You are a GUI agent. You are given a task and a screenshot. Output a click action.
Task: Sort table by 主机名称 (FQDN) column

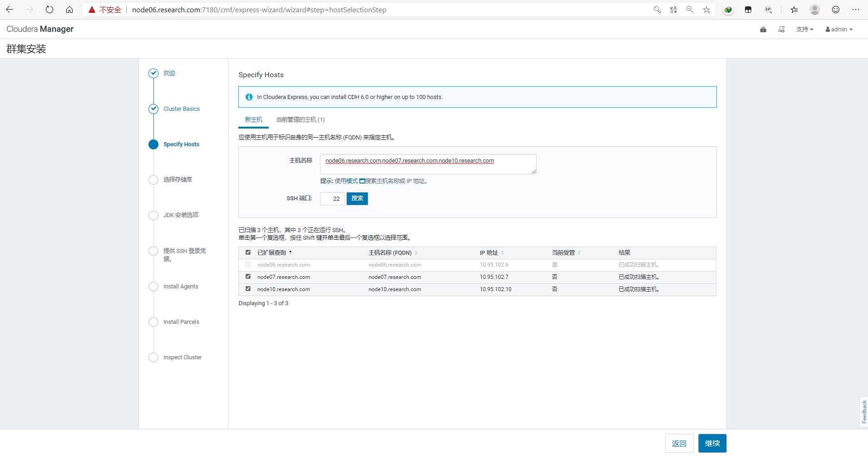[390, 253]
